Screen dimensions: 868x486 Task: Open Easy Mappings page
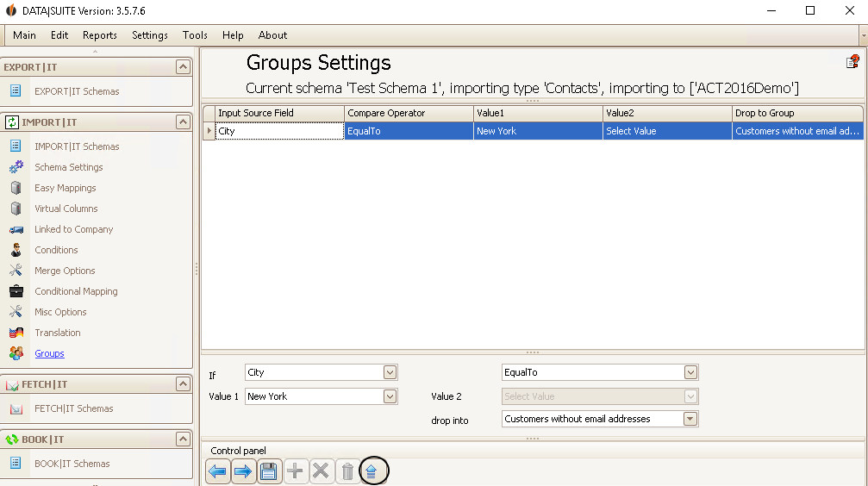click(66, 188)
